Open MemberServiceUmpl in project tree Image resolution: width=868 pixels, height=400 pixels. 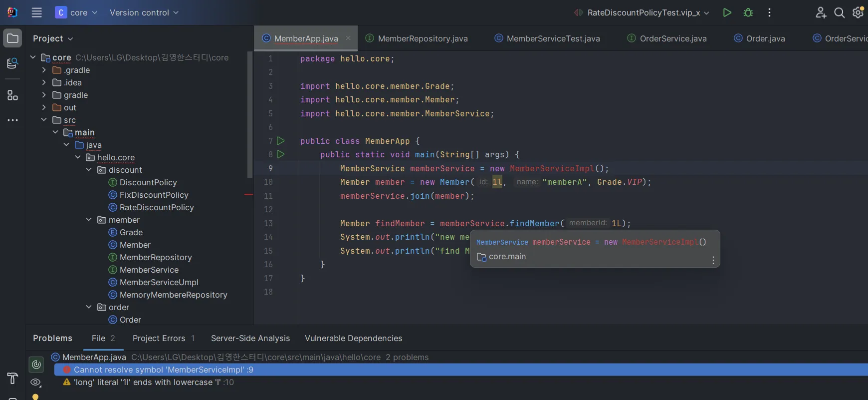point(154,282)
